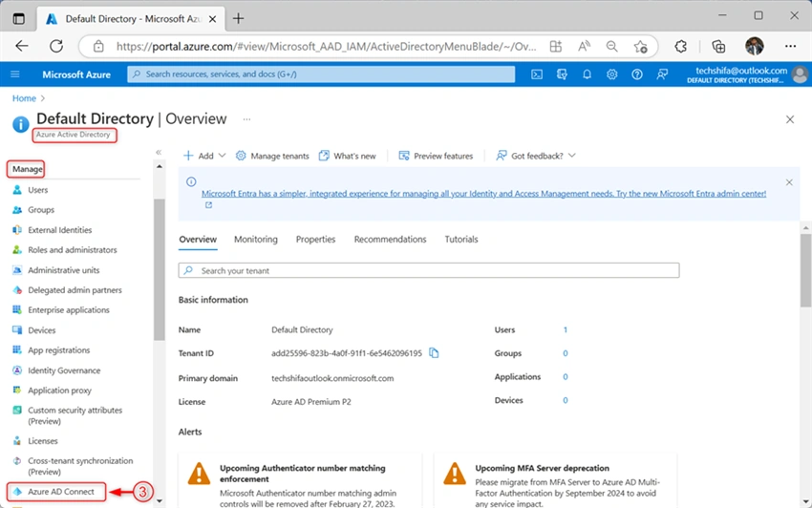
Task: Click the Users icon in Manage menu
Action: point(17,189)
